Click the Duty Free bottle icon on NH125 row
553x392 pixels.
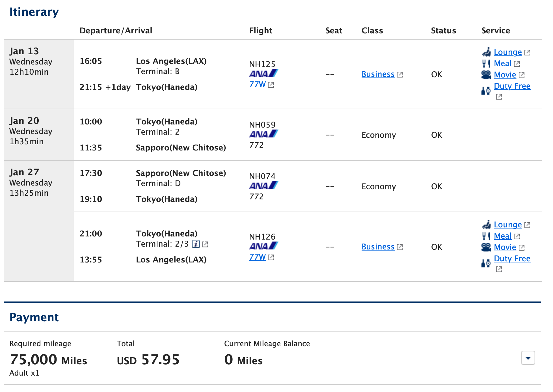(485, 91)
